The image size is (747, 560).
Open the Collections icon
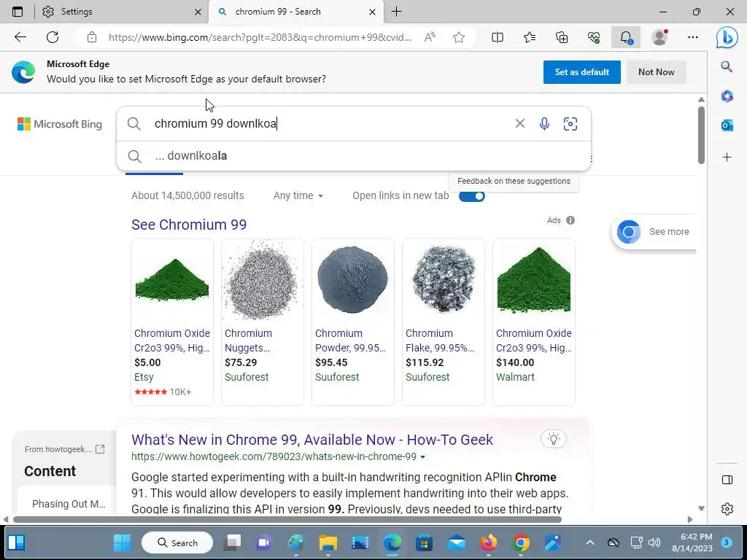(562, 37)
